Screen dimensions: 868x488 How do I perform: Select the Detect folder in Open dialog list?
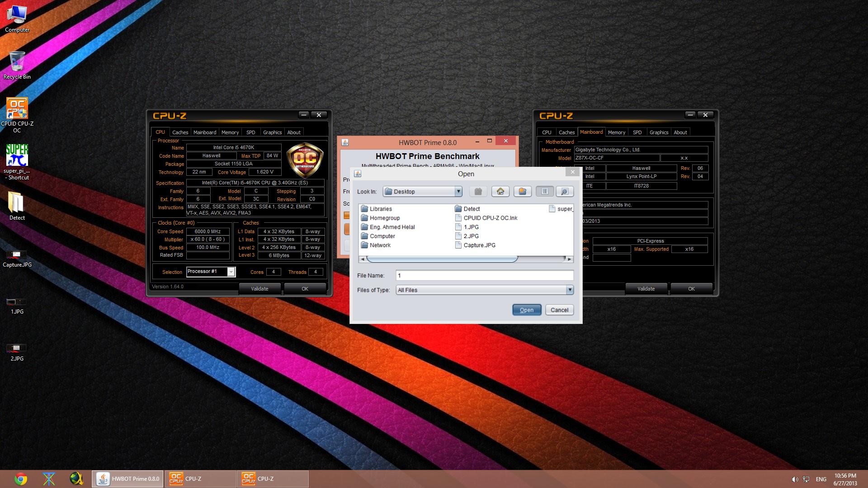tap(467, 209)
